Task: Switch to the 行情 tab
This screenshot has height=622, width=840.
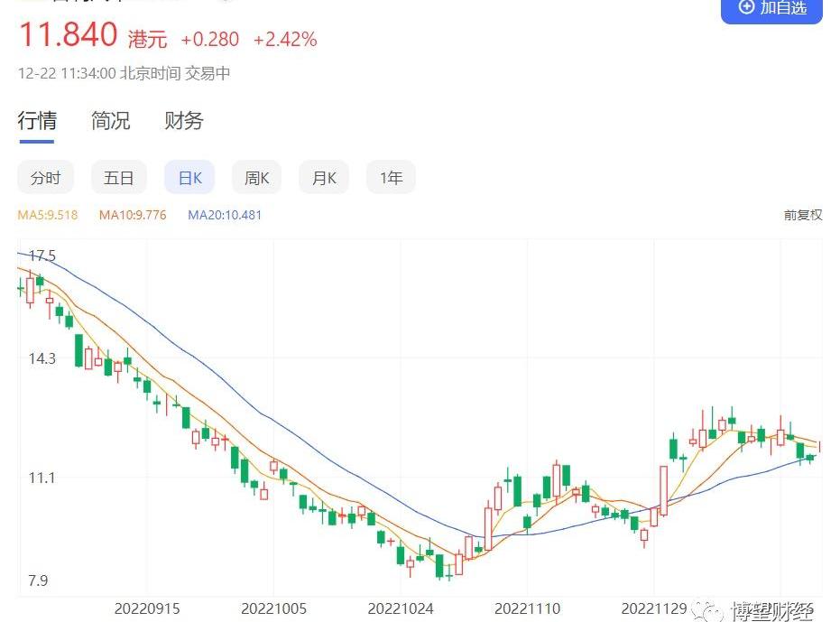Action: tap(37, 120)
